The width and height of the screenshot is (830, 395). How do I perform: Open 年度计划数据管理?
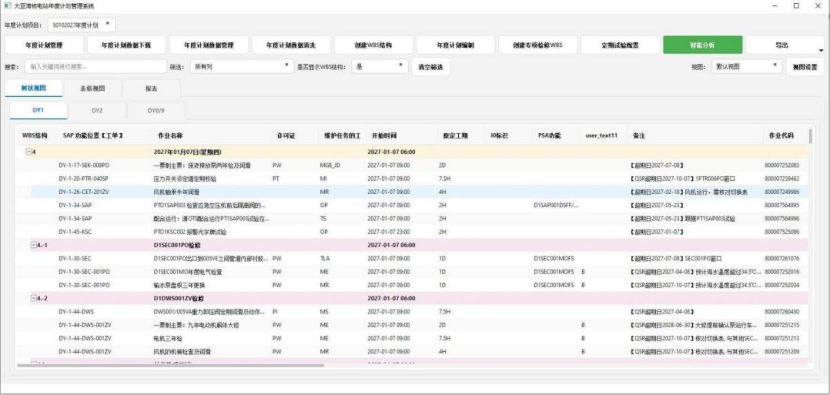209,45
